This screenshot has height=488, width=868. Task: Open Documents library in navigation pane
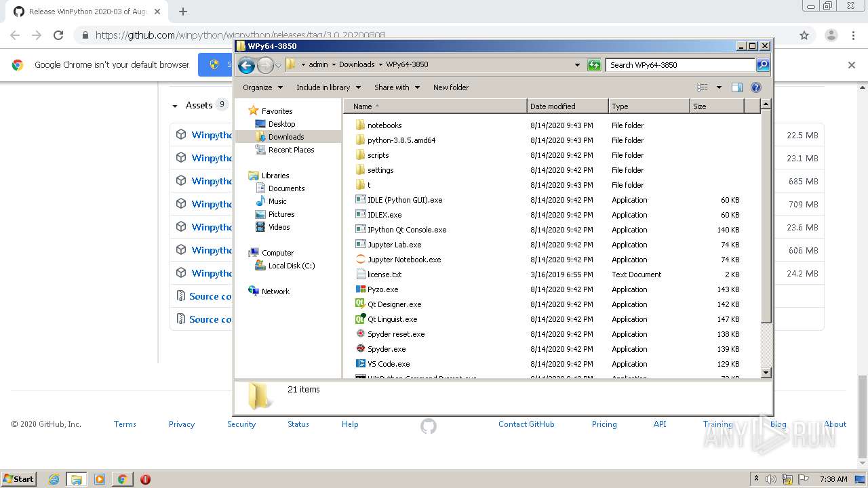pos(286,188)
